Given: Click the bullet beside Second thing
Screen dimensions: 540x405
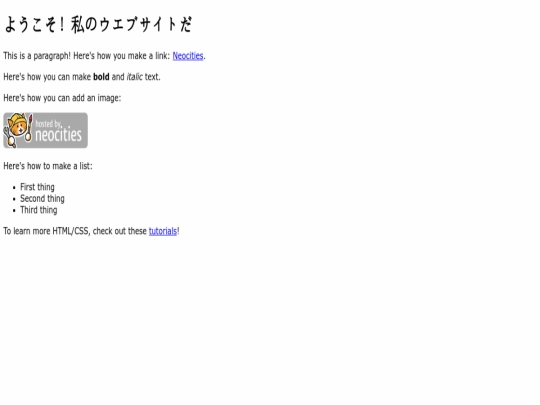Looking at the screenshot, I should coord(14,199).
